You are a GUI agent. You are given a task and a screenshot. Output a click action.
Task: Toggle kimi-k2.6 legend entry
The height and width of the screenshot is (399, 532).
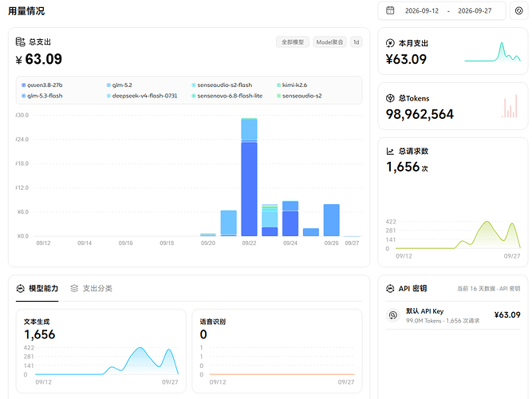click(292, 85)
